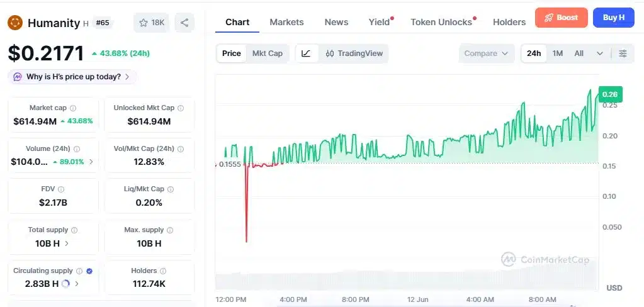Click info icon next to FDV
Image resolution: width=644 pixels, height=307 pixels.
click(x=61, y=189)
